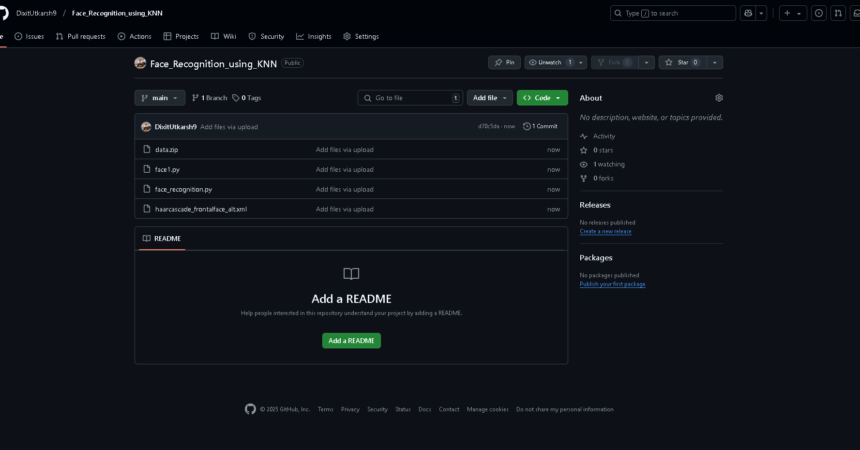Expand the Copilot dropdown arrow
Viewport: 860px width, 450px height.
click(x=761, y=13)
